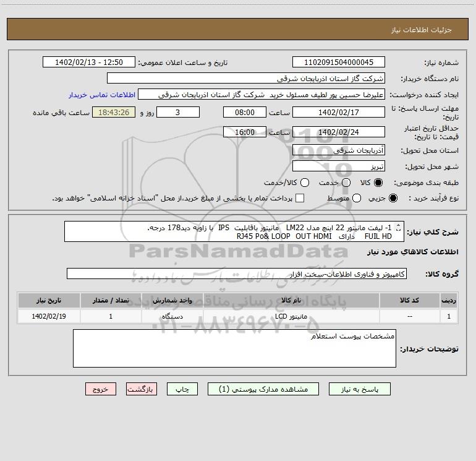
Task: Click the بازگشت back button
Action: tap(142, 389)
